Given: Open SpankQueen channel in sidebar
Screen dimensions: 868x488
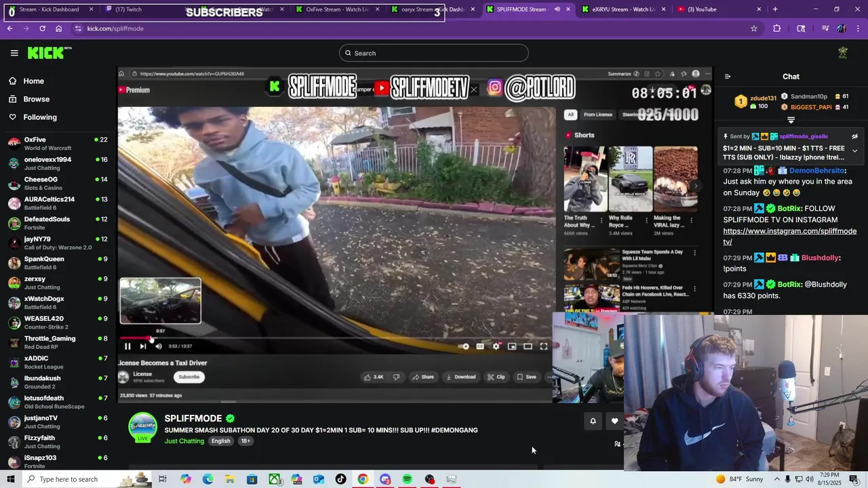Looking at the screenshot, I should click(58, 263).
